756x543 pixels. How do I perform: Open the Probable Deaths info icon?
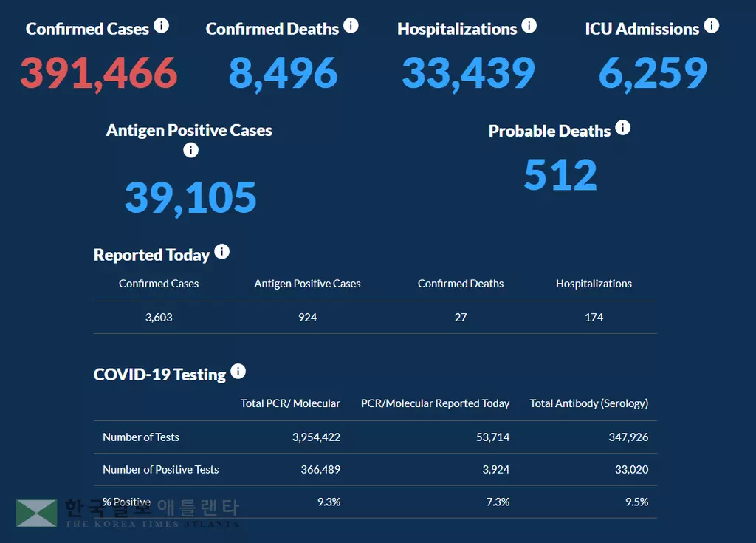pyautogui.click(x=623, y=127)
